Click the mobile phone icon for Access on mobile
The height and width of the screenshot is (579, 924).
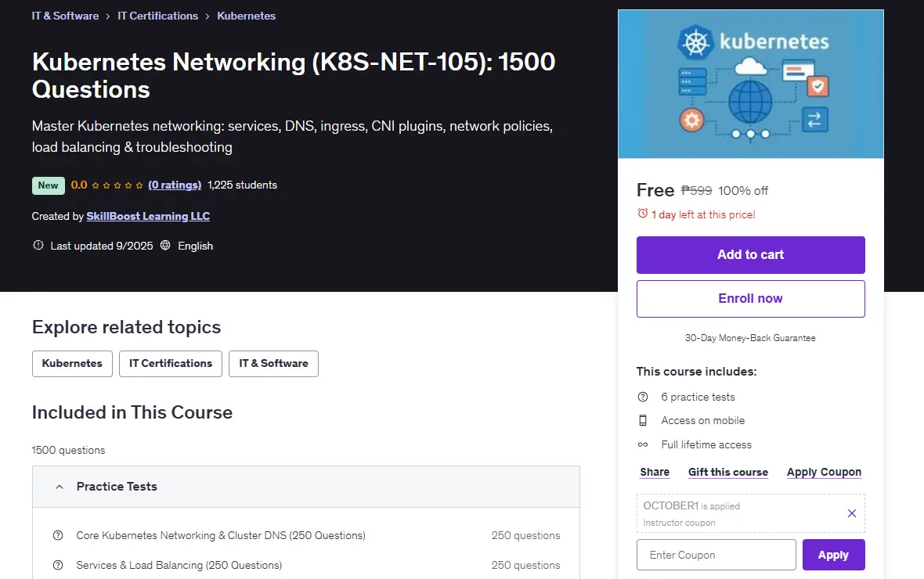pos(643,420)
